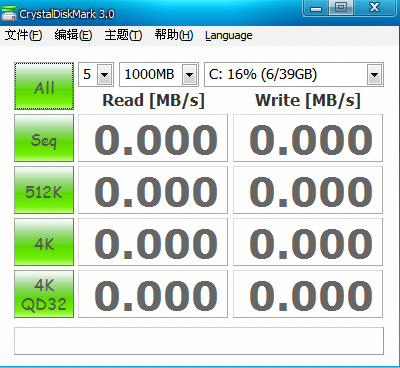Maximize the CrystalDiskMark window
This screenshot has width=400, height=368.
(x=341, y=8)
